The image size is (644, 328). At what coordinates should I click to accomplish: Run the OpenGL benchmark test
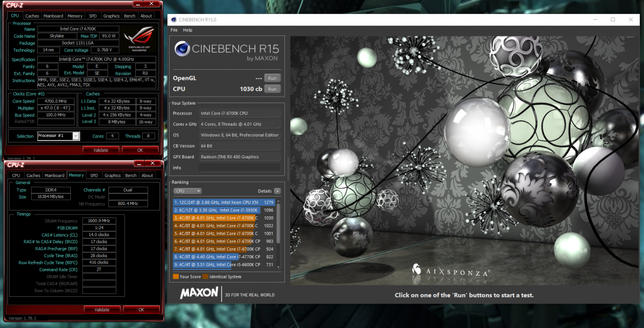pos(272,78)
